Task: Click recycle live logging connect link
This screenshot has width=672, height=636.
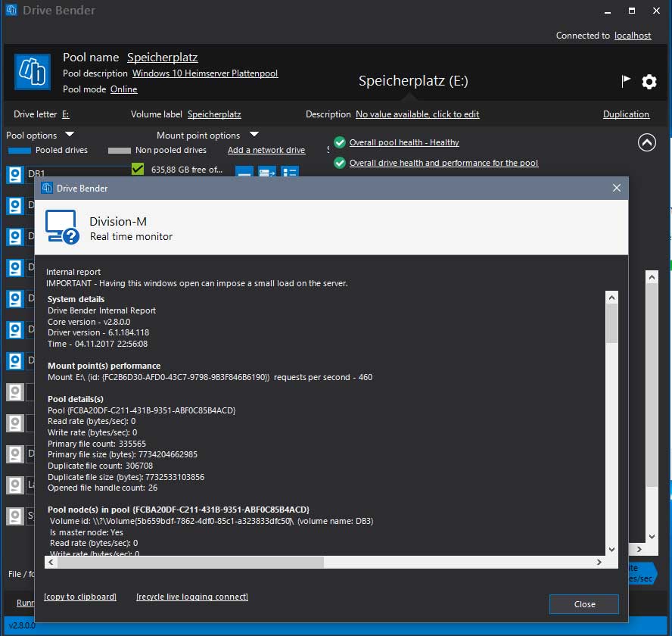Action: pos(192,597)
